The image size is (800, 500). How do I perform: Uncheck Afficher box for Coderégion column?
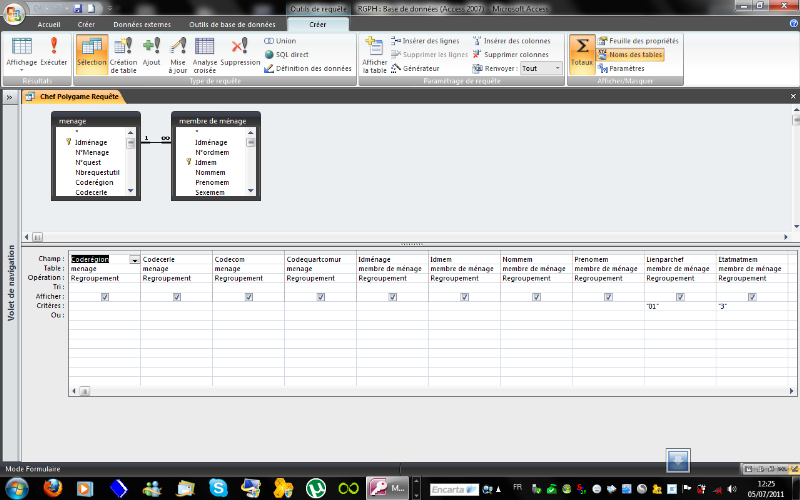(x=105, y=297)
